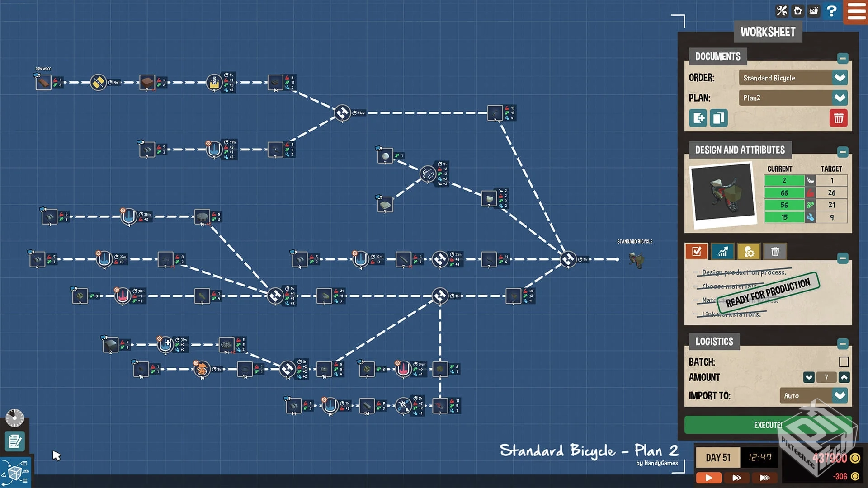The image size is (868, 488).
Task: Collapse the Documents section
Action: pos(842,58)
